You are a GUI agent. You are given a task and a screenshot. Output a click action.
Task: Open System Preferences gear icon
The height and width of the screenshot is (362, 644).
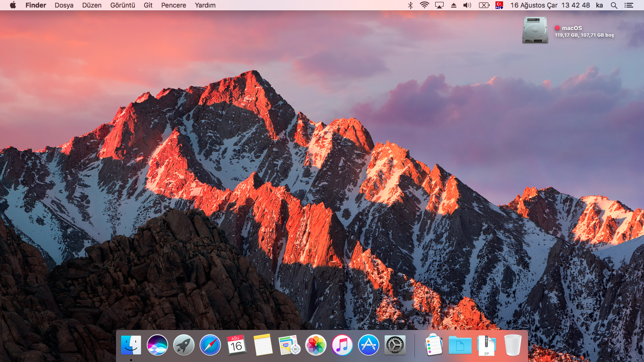pyautogui.click(x=395, y=345)
